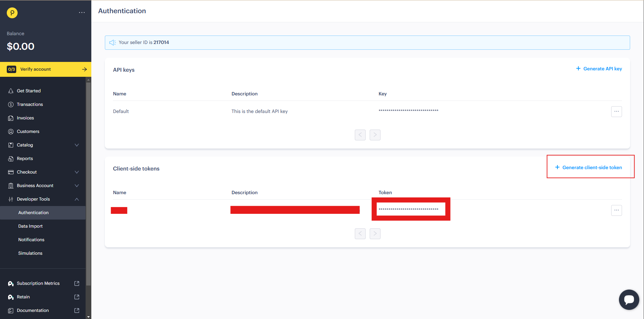Go to Transactions page
644x319 pixels.
30,105
